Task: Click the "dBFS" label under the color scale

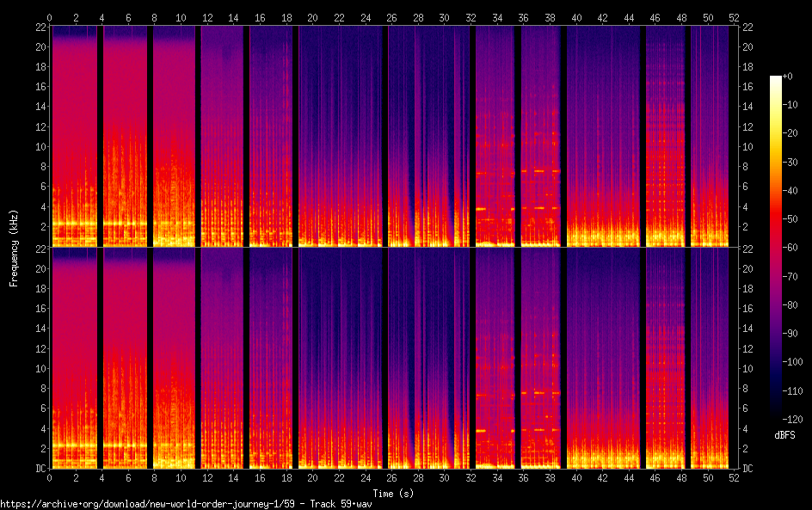Action: [784, 436]
